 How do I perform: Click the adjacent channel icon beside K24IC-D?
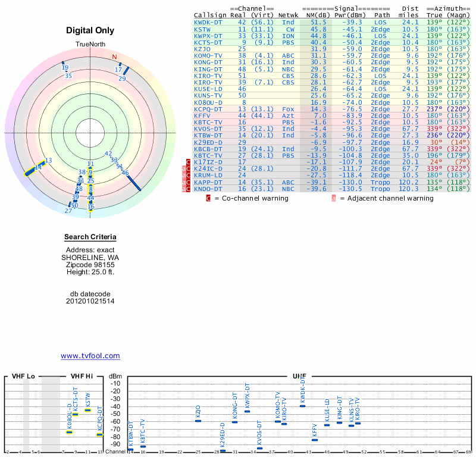[183, 169]
